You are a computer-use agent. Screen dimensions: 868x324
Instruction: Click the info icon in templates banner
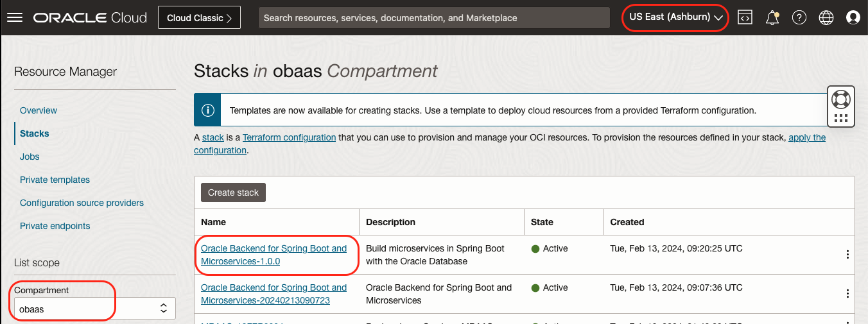point(207,110)
